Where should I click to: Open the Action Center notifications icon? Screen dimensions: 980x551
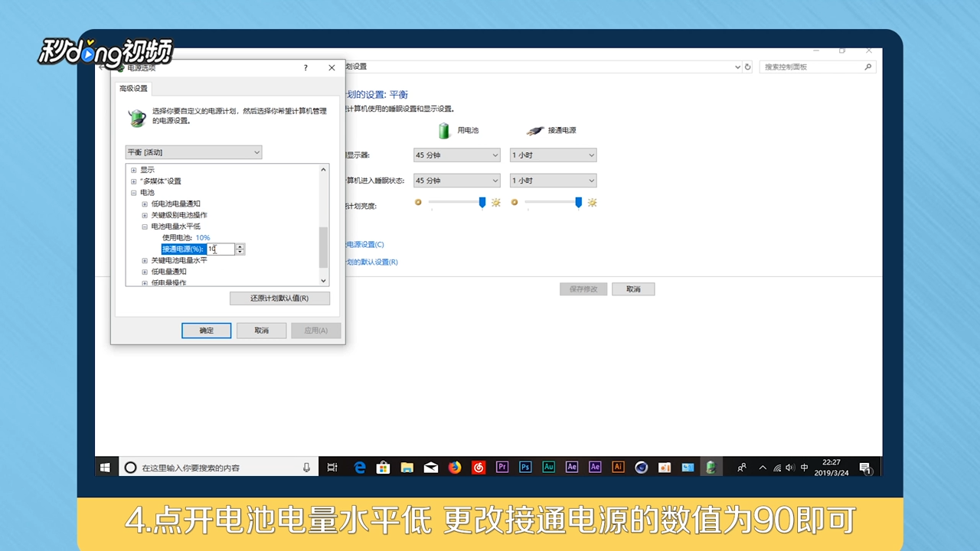point(864,467)
